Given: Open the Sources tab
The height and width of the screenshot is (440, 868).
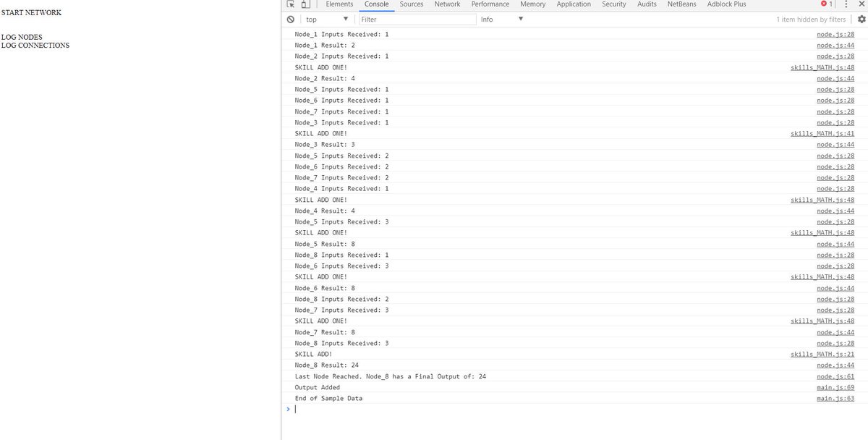Looking at the screenshot, I should pos(412,4).
